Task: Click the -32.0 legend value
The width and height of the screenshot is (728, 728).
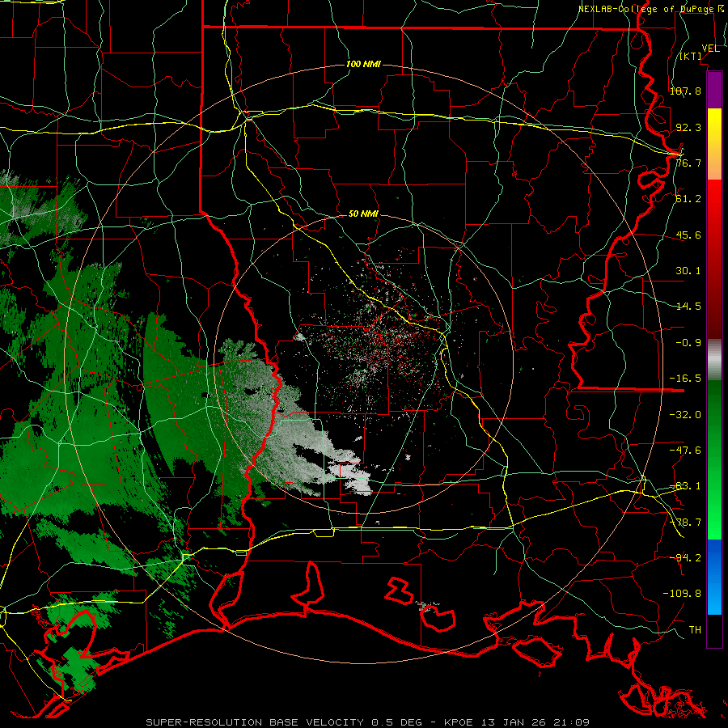Action: [x=685, y=415]
